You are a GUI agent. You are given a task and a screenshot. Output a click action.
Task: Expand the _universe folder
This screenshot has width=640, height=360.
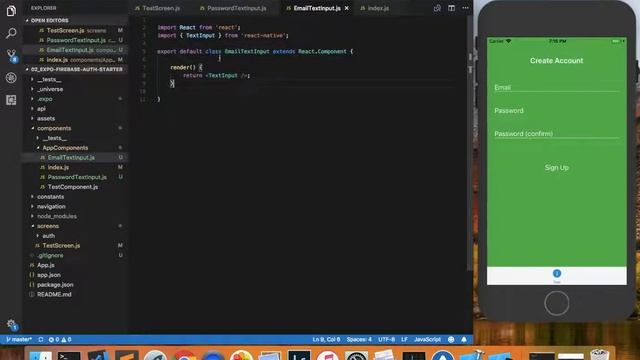pos(50,89)
